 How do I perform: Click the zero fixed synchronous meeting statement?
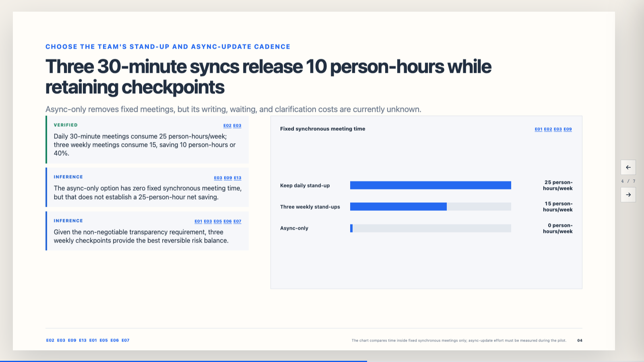(148, 193)
